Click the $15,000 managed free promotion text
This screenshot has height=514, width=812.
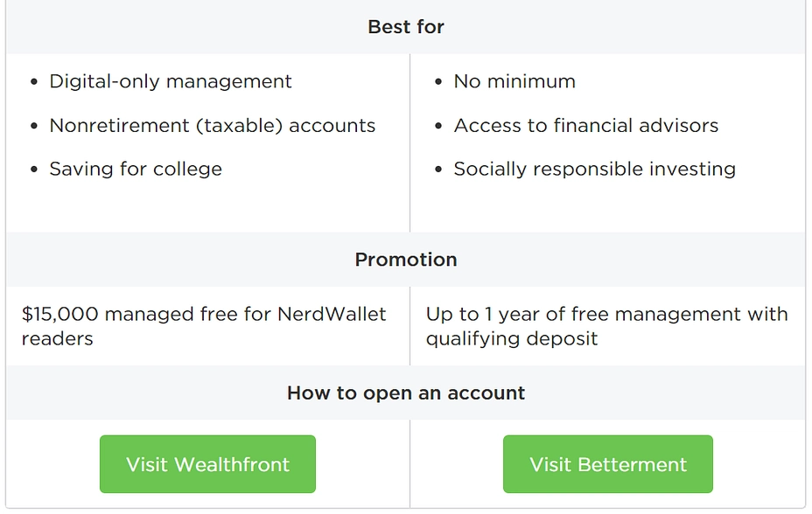204,326
